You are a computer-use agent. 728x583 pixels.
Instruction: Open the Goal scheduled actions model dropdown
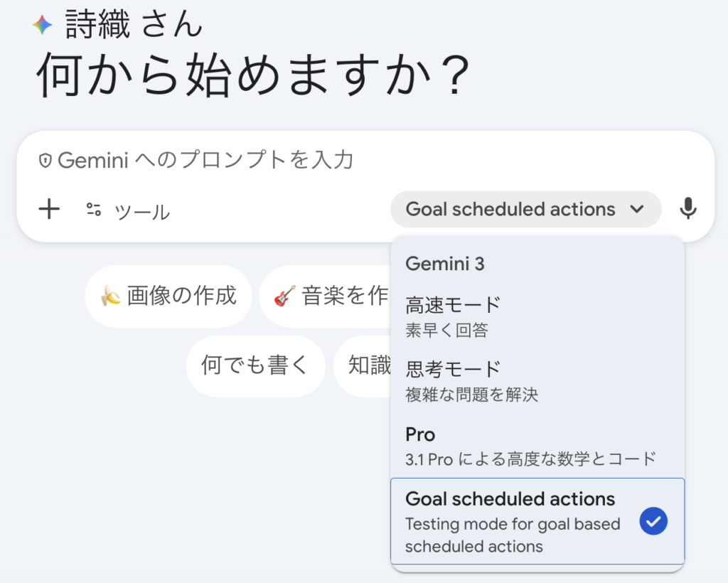pos(525,209)
